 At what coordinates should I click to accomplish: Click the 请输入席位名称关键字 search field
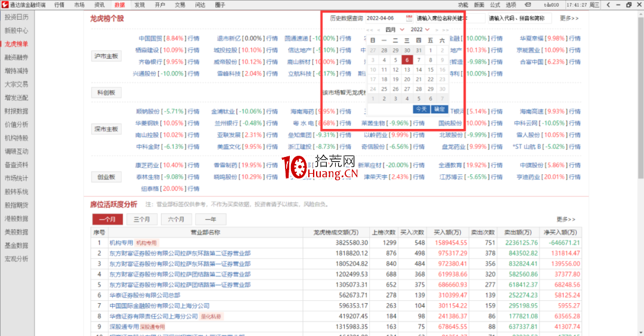(x=450, y=18)
